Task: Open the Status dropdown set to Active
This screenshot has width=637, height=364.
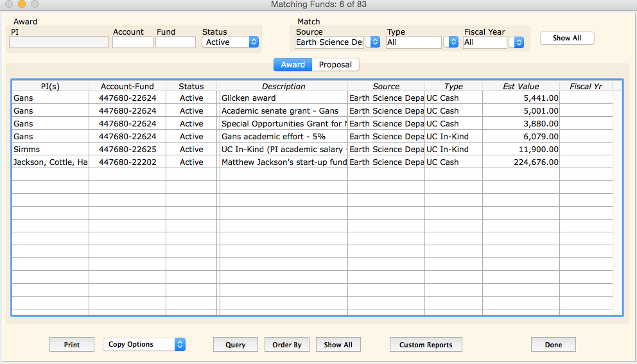Action: point(230,42)
